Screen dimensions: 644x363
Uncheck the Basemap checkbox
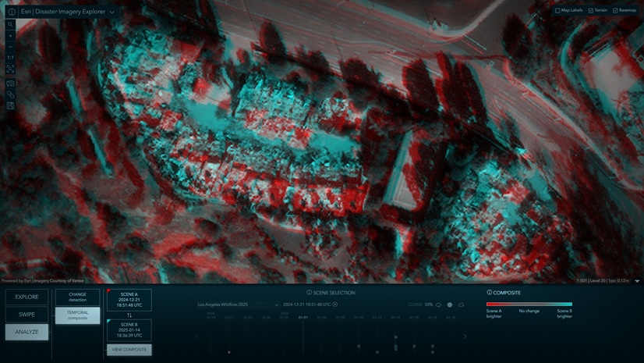615,10
